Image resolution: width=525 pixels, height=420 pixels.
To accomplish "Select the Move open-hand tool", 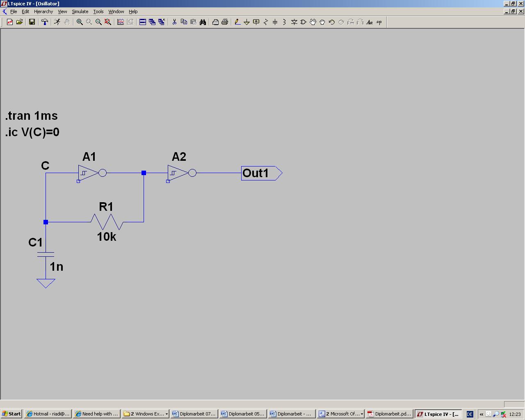I will pos(313,22).
